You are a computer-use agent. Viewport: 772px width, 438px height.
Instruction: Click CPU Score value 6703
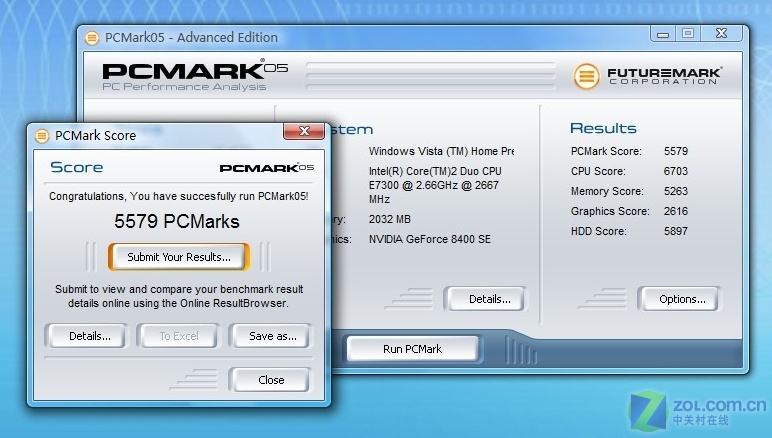point(676,171)
